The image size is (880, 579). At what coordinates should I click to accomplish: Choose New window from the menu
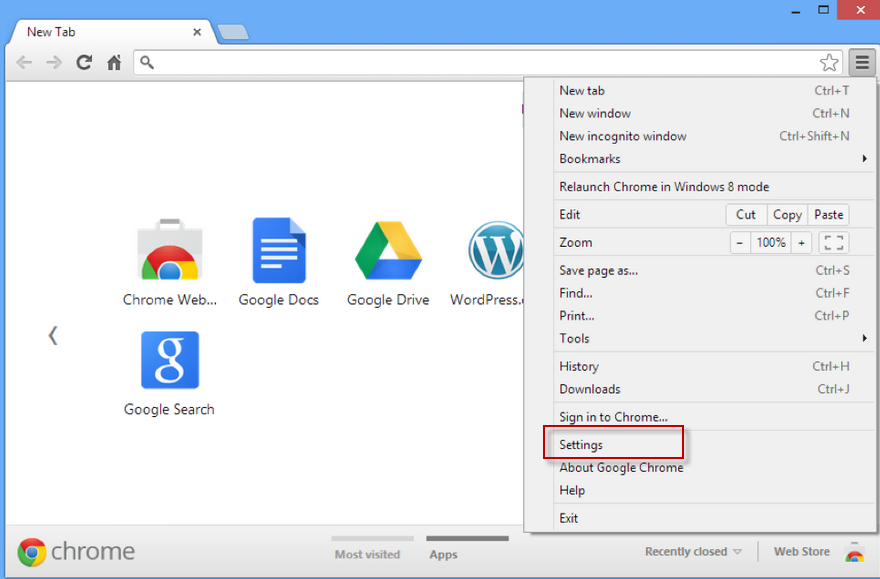click(x=713, y=113)
